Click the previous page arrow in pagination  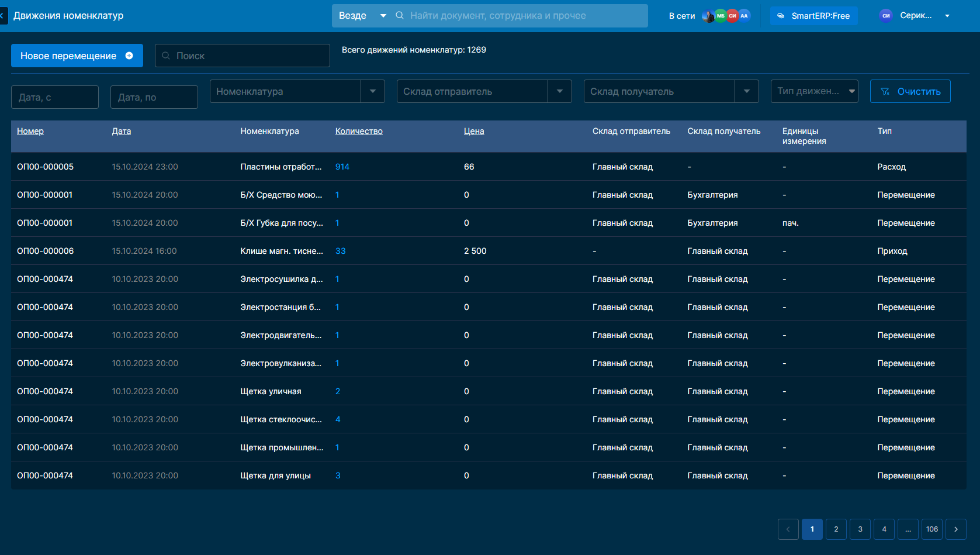coord(788,529)
